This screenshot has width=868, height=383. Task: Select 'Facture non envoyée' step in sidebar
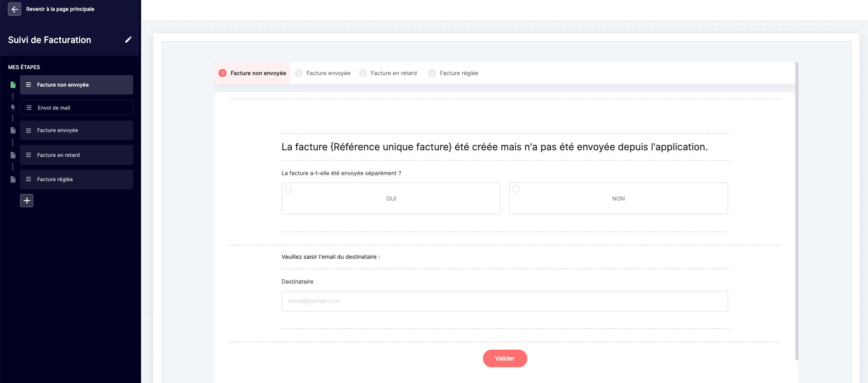[x=77, y=85]
